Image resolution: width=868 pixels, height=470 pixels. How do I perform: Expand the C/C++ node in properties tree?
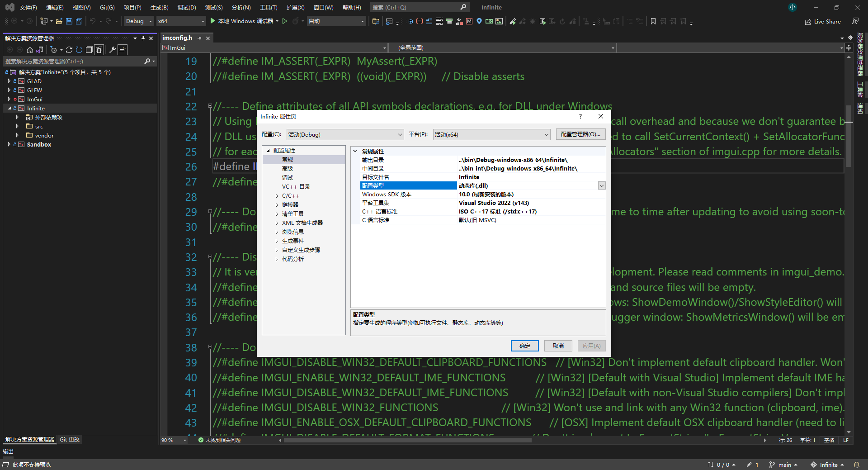click(x=277, y=196)
